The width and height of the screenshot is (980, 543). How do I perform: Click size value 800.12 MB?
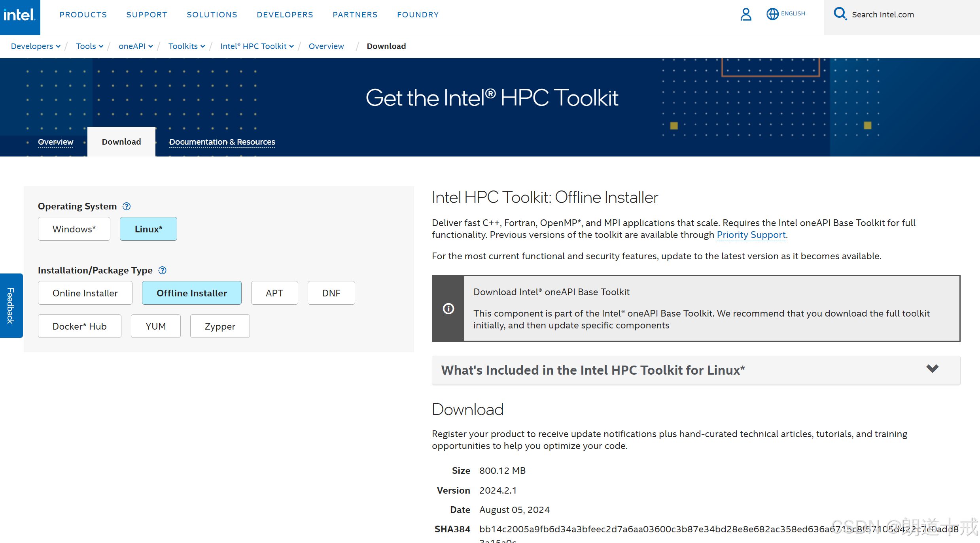tap(502, 471)
